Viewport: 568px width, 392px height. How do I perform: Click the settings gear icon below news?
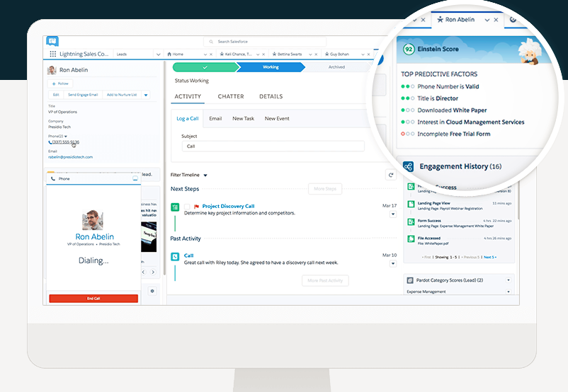[152, 291]
